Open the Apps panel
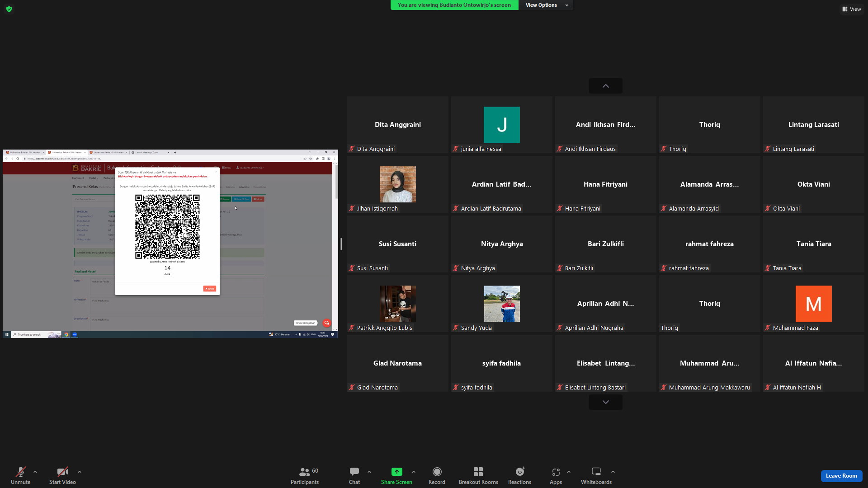 [x=556, y=476]
